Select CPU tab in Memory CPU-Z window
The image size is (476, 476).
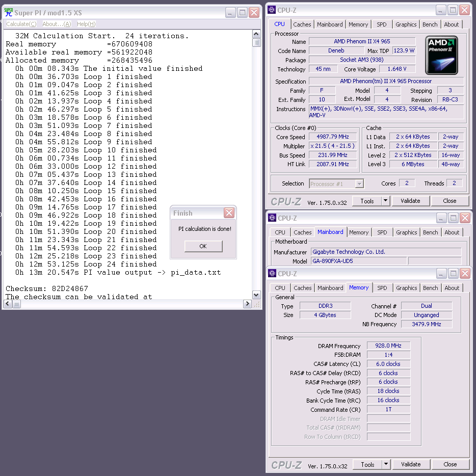point(280,288)
